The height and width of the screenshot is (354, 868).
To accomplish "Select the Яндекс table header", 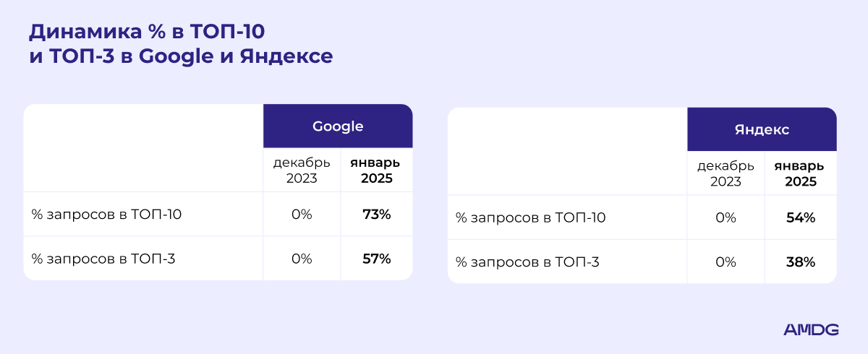I will pos(762,130).
